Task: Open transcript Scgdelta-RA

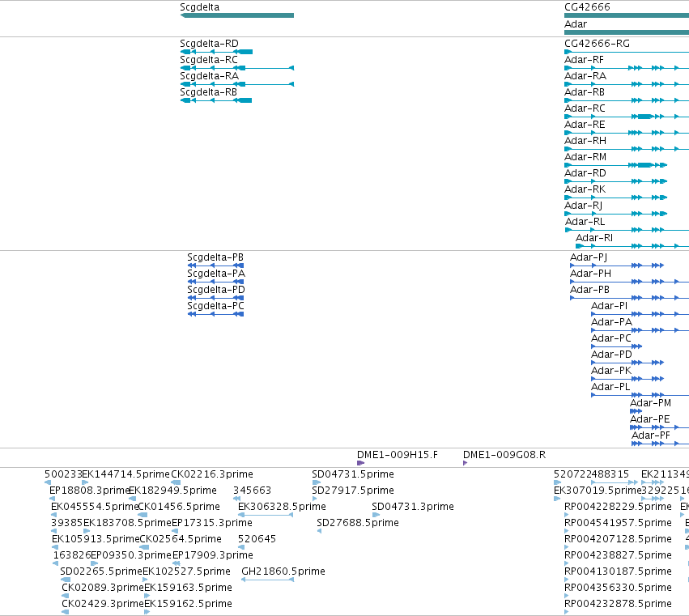Action: pos(209,76)
